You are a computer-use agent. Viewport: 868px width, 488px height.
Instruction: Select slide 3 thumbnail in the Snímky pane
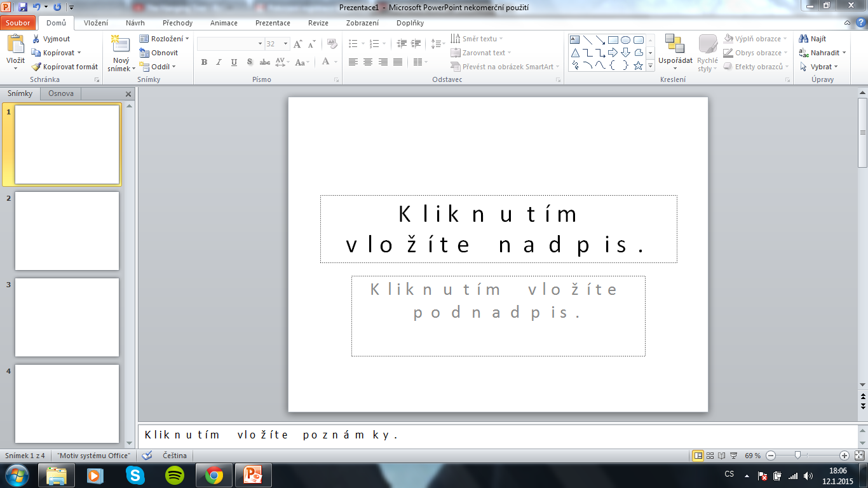(x=67, y=318)
